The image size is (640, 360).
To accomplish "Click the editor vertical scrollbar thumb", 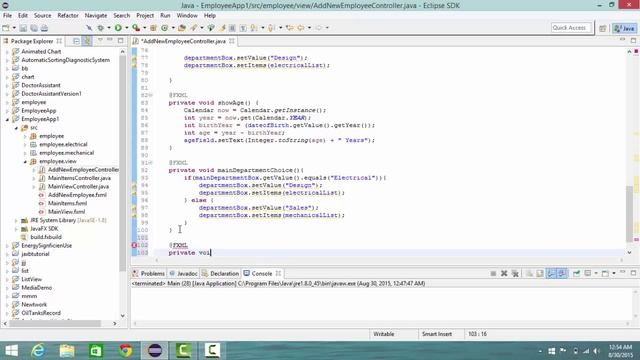I will pyautogui.click(x=629, y=213).
